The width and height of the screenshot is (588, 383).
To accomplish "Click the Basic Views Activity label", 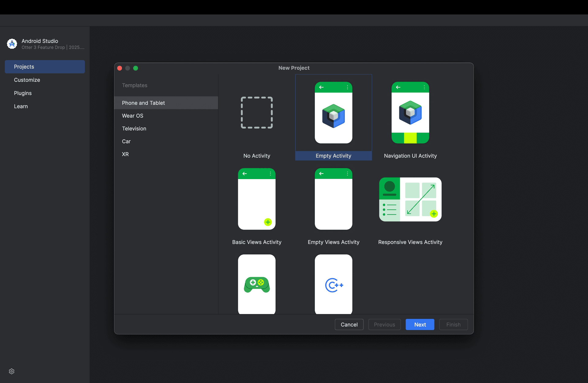I will 257,242.
